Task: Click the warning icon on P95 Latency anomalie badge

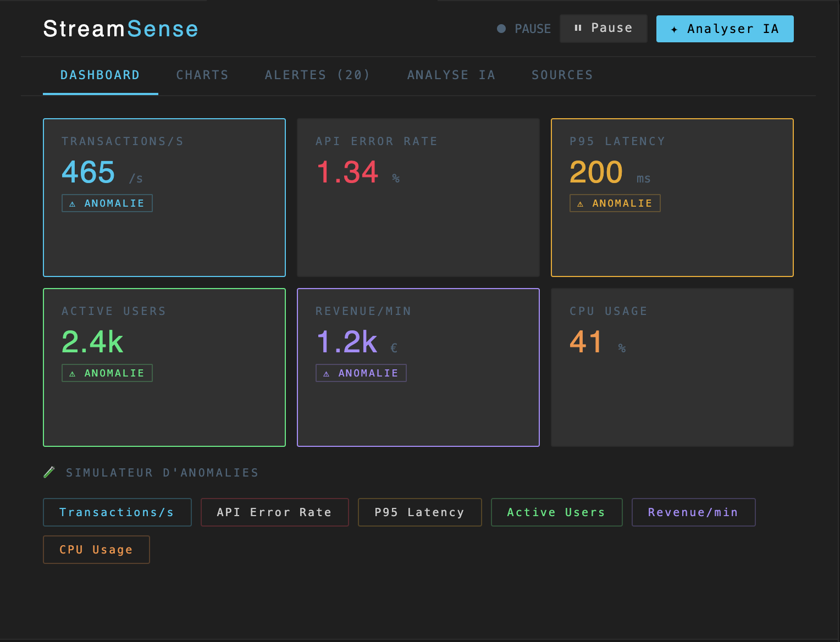Action: 580,203
